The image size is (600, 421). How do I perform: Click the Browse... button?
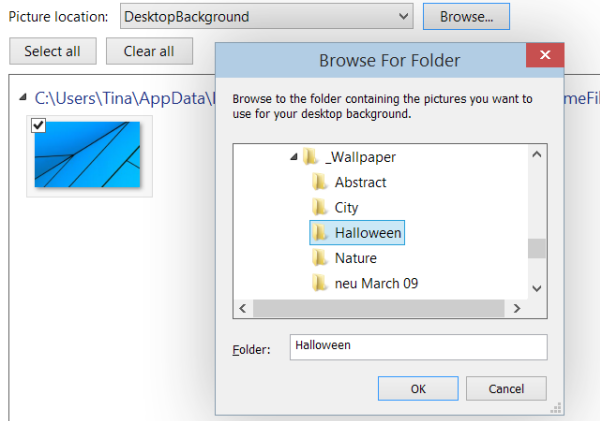466,16
